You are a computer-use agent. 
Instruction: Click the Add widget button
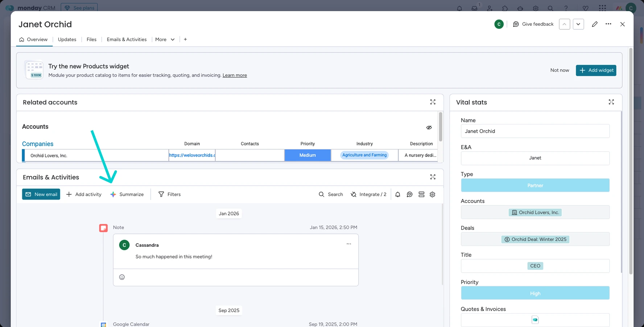coord(596,70)
